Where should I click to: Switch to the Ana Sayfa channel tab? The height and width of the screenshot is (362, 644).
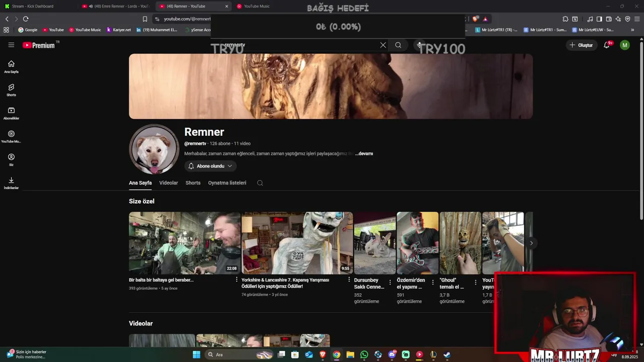click(x=140, y=183)
